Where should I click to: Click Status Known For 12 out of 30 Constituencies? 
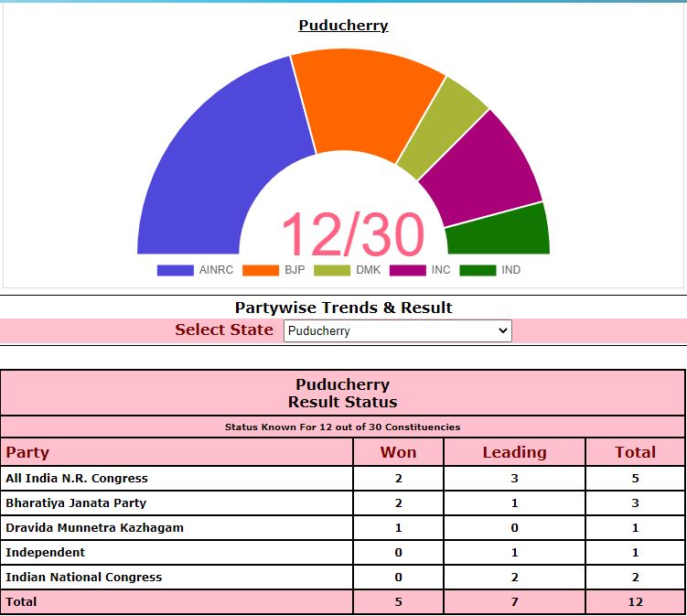click(x=343, y=427)
